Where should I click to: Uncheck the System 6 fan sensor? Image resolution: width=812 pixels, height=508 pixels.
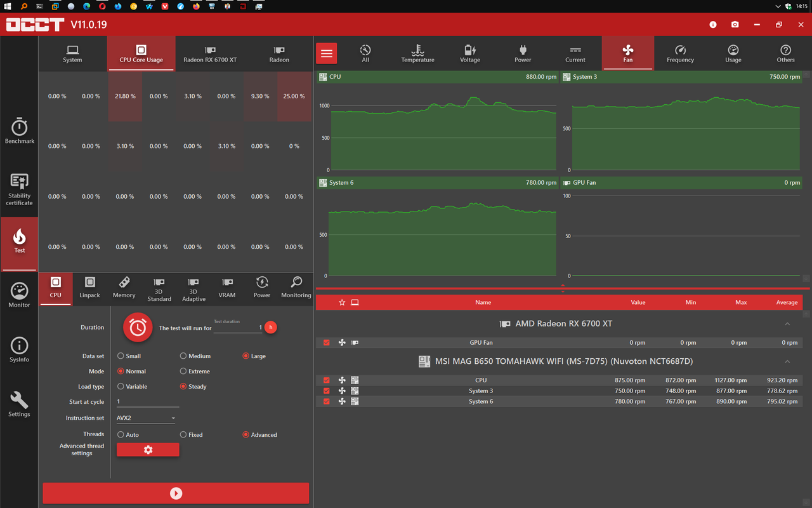pyautogui.click(x=326, y=401)
